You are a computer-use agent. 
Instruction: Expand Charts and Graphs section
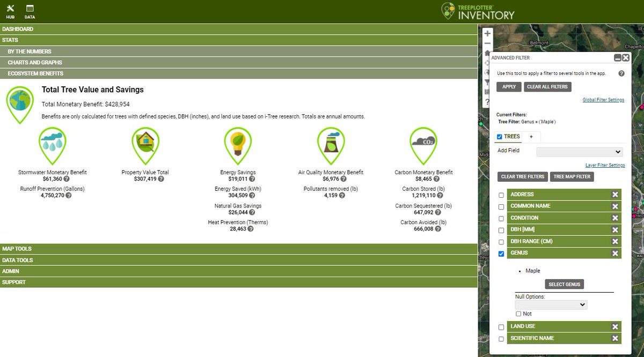click(239, 63)
